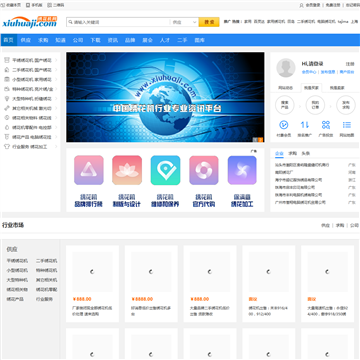The width and height of the screenshot is (360, 360).
Task: Click the tajima hot keyword link
Action: click(343, 22)
